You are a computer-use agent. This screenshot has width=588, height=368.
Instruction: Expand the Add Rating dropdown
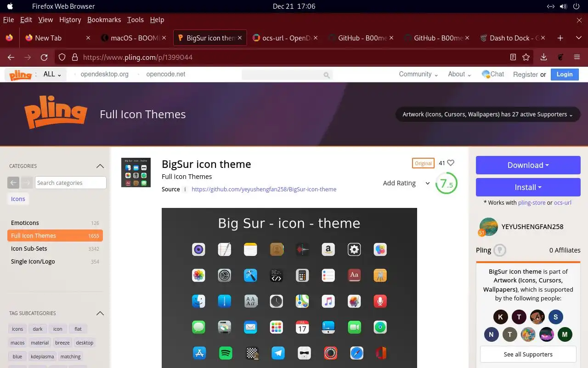(406, 183)
